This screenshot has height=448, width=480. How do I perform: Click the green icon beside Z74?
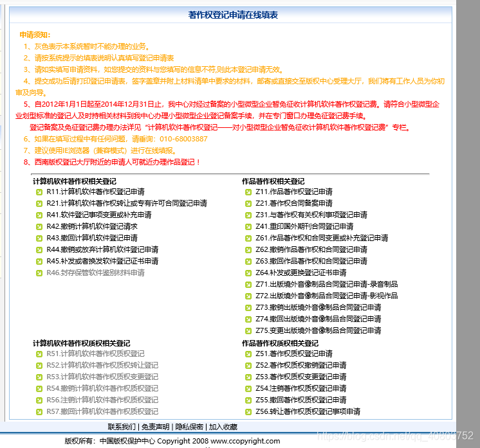coord(248,319)
